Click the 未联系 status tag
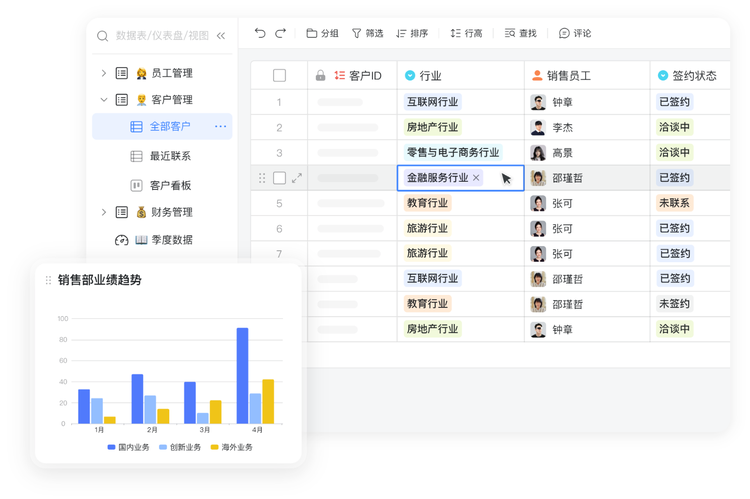This screenshot has width=750, height=499. (674, 203)
